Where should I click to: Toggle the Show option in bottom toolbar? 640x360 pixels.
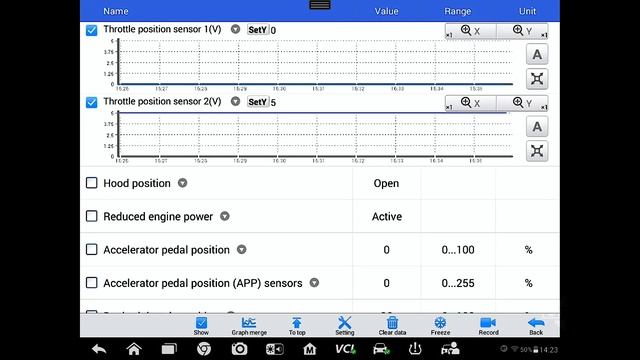tap(201, 326)
